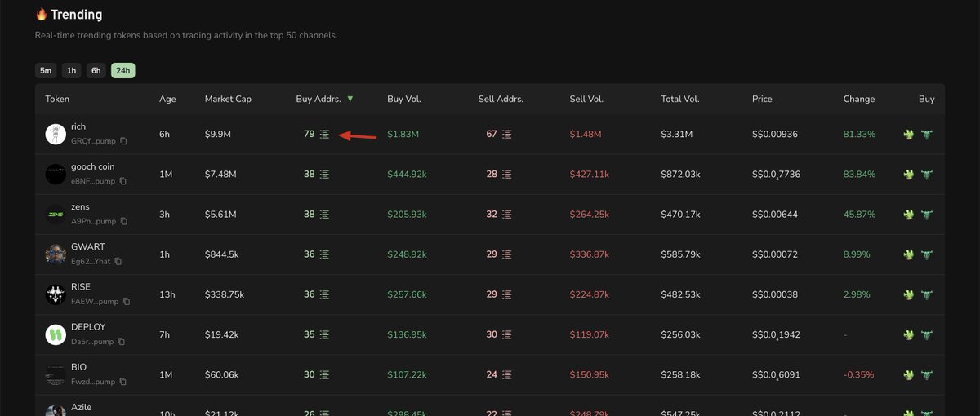Sort by Age column header
The image size is (980, 416).
(167, 99)
